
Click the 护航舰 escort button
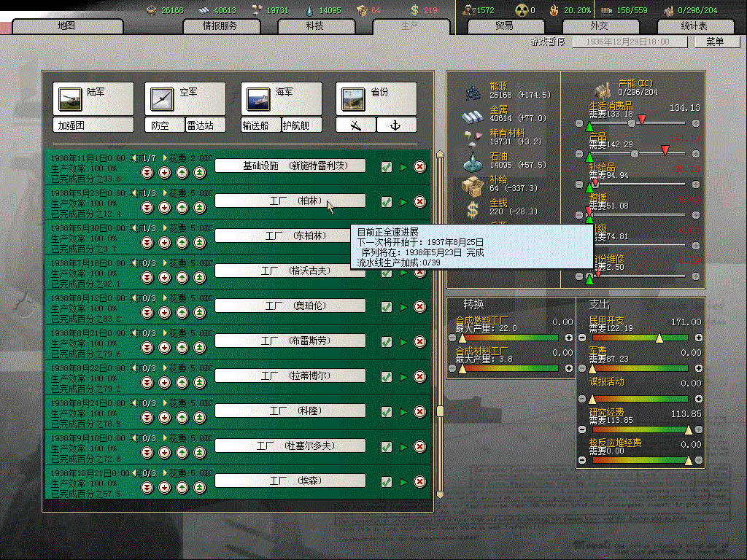(302, 125)
